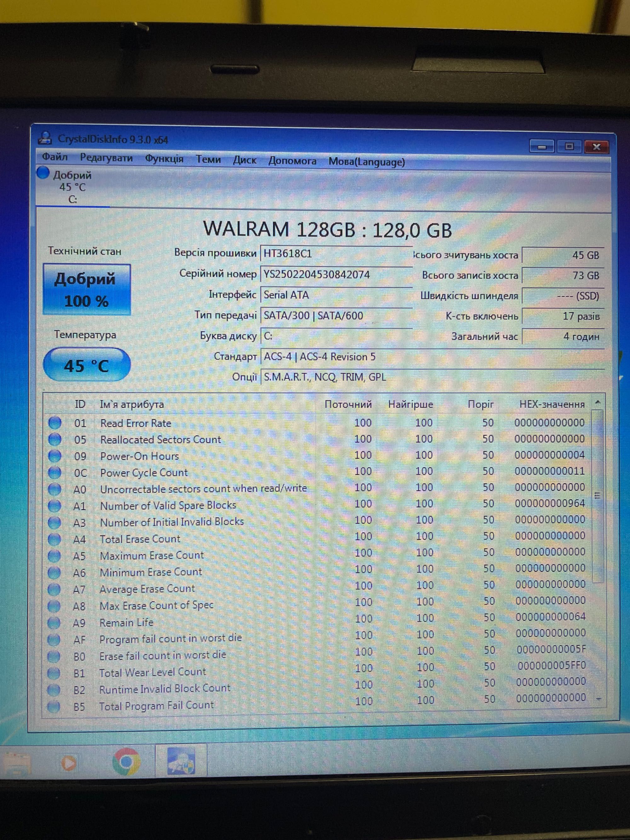Image resolution: width=630 pixels, height=840 pixels.
Task: Click the Serial ATA interface field
Action: coord(336,295)
